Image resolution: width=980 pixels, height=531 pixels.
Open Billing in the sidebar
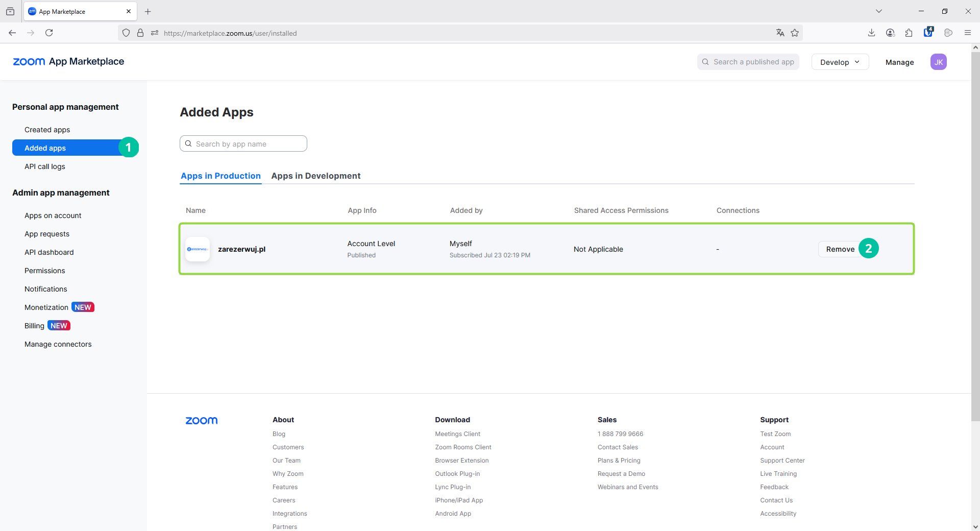[x=34, y=326]
